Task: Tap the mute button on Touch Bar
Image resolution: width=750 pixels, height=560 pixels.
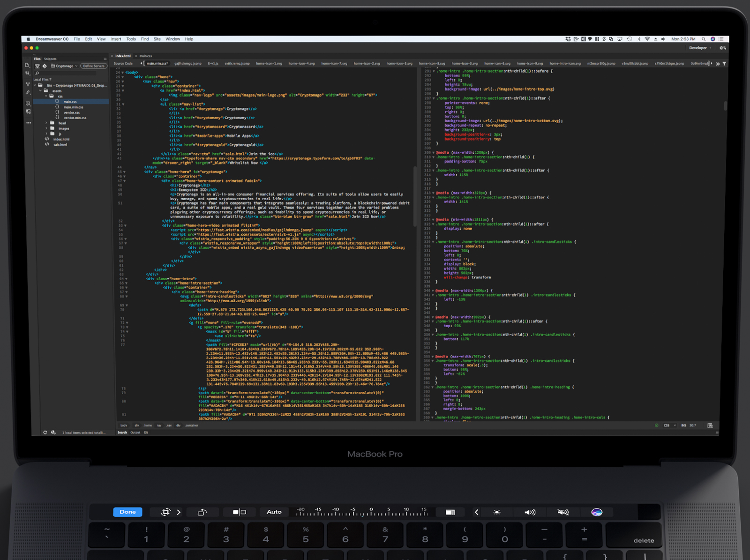Action: [563, 512]
